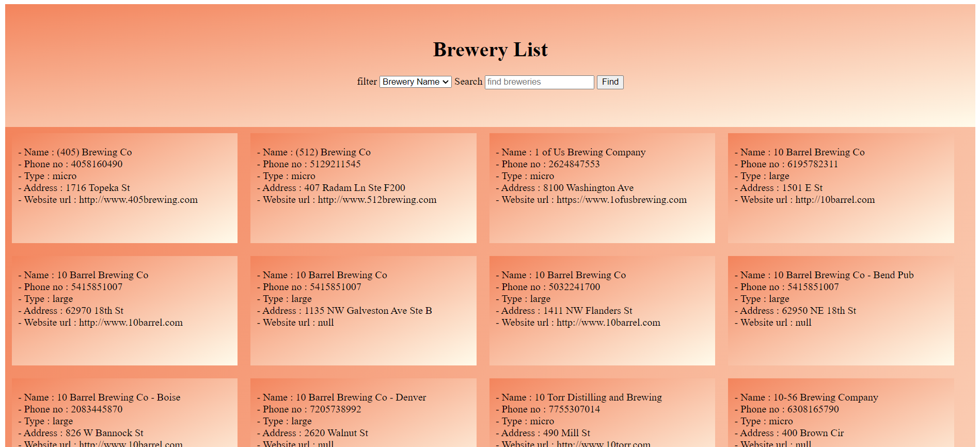Click address 400 Brown Cir
980x447 pixels.
pos(813,433)
